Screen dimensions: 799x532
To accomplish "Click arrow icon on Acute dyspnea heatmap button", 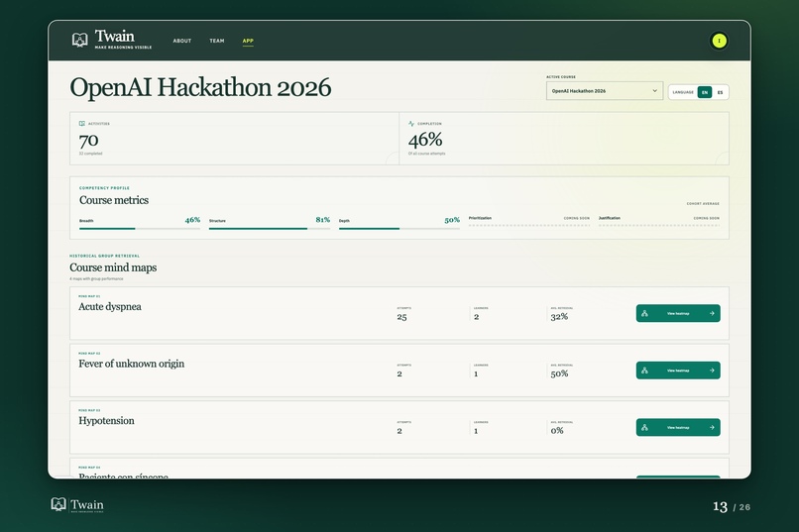I will tap(712, 314).
